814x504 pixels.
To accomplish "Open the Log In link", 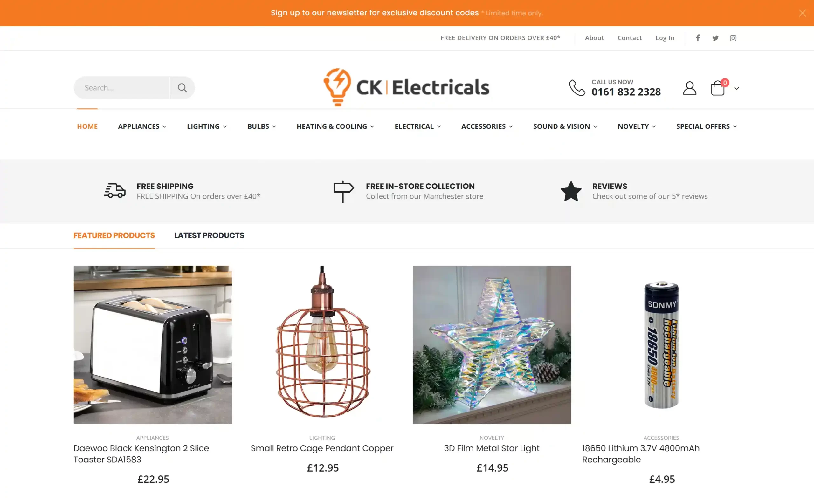I will coord(665,38).
